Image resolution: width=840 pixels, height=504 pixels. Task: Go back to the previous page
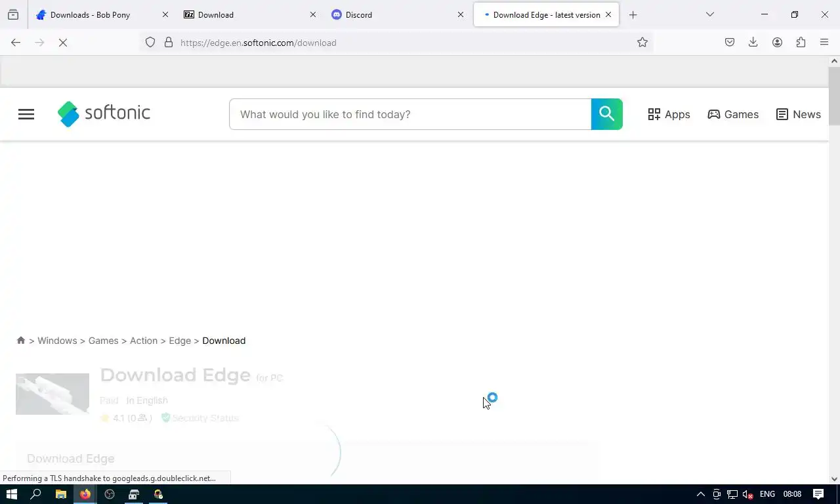[x=16, y=42]
